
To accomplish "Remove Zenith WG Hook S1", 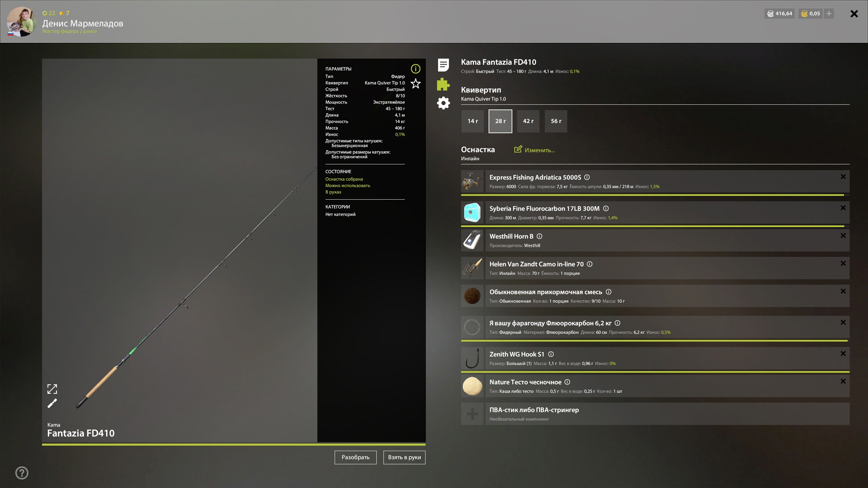I will 843,353.
